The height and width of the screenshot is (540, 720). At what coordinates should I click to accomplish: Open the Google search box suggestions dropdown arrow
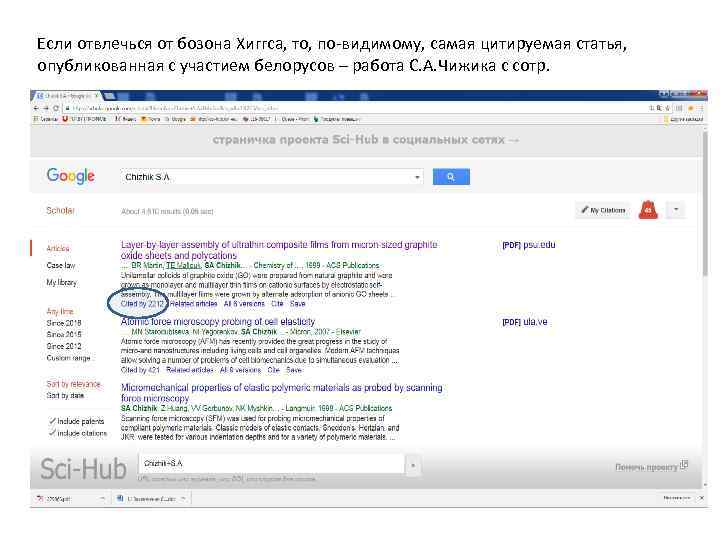(x=417, y=177)
